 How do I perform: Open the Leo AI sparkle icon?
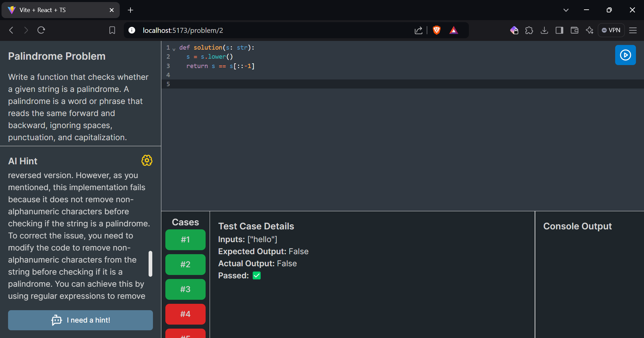[x=589, y=31]
